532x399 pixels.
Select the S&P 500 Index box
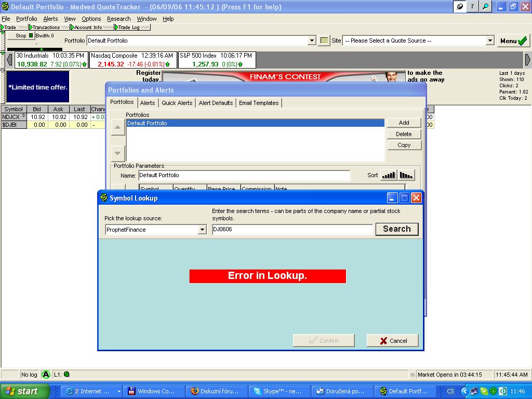217,60
